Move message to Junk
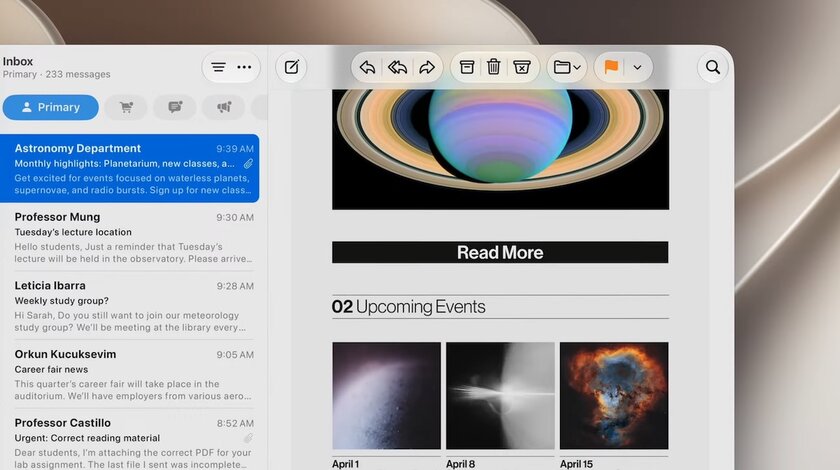Image resolution: width=840 pixels, height=470 pixels. [x=522, y=67]
